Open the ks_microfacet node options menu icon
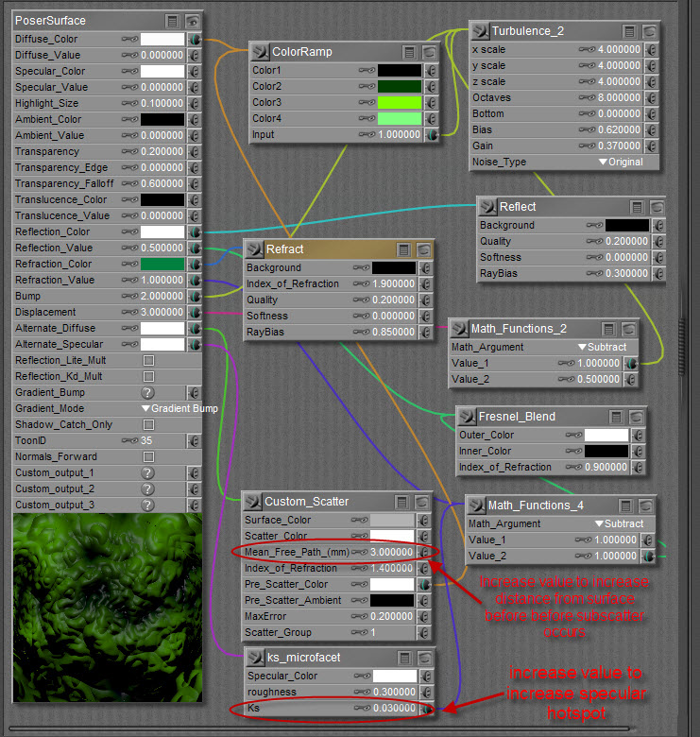Screen dimensions: 700x737 pos(404,658)
